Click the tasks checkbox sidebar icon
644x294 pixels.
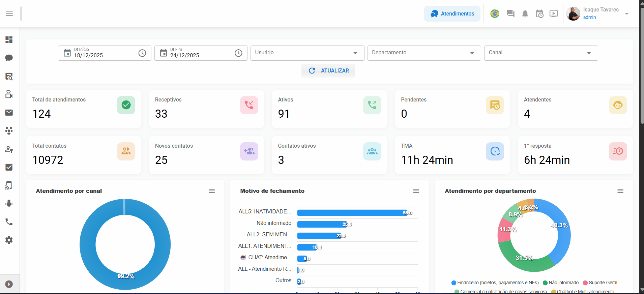point(9,167)
